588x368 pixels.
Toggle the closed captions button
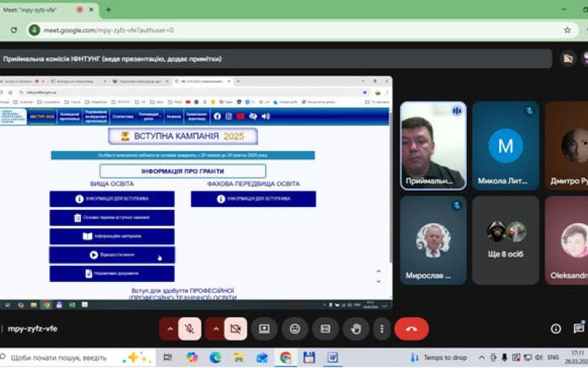[x=325, y=328]
